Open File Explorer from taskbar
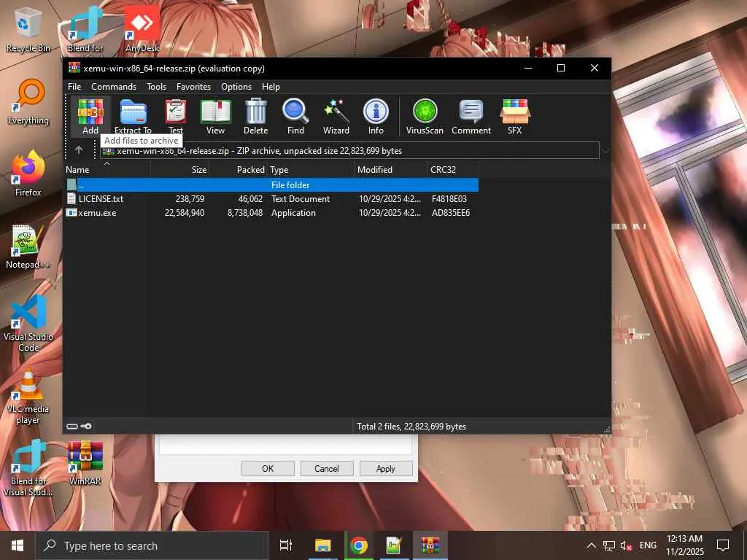 [x=322, y=545]
